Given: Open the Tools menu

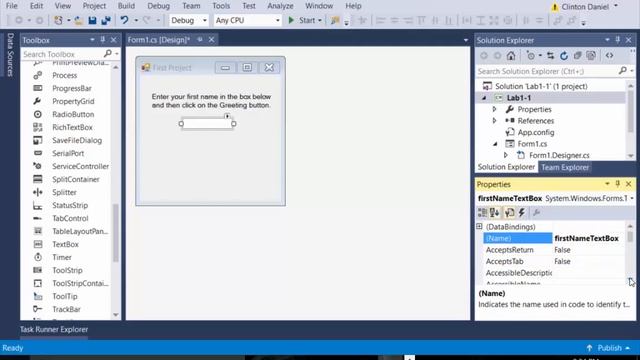Looking at the screenshot, I should click(221, 6).
